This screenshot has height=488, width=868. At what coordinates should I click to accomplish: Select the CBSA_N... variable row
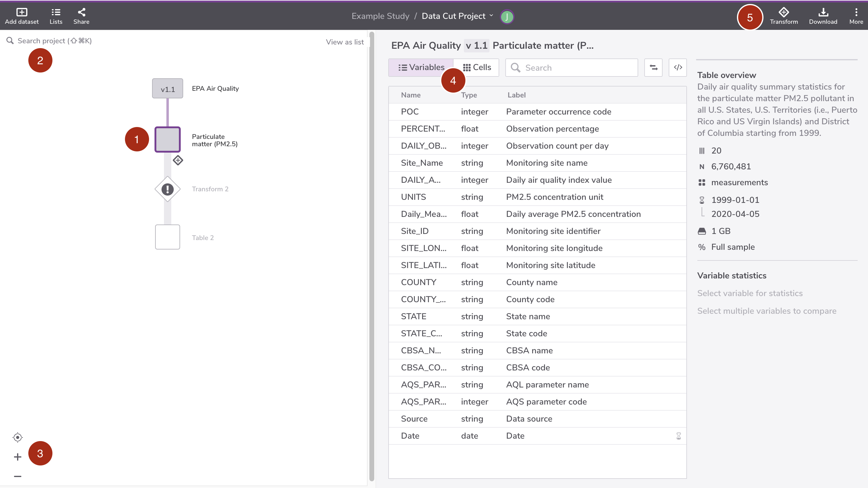pyautogui.click(x=537, y=351)
